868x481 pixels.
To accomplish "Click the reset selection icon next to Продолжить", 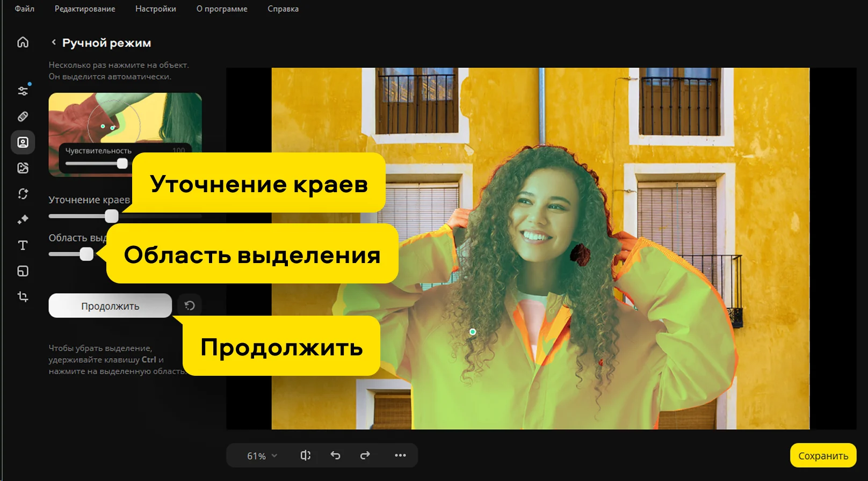I will tap(190, 305).
